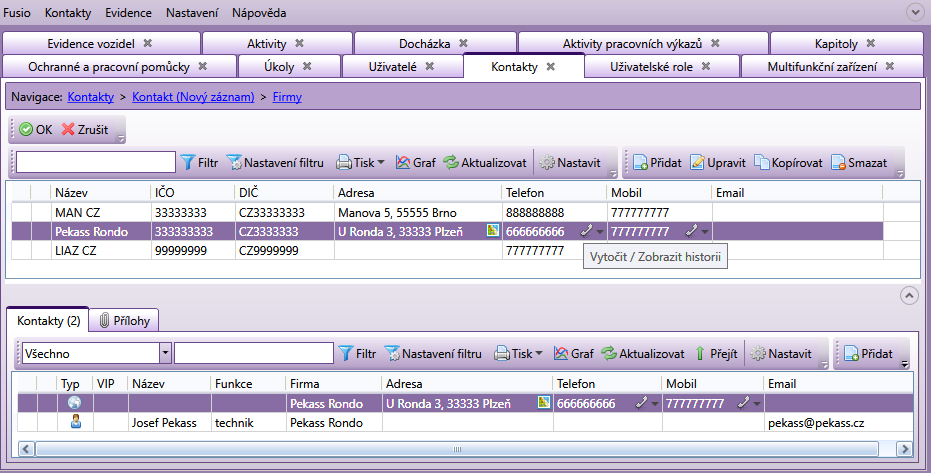931x473 pixels.
Task: Click the down chevron at the top-right of the menu bar
Action: point(915,12)
